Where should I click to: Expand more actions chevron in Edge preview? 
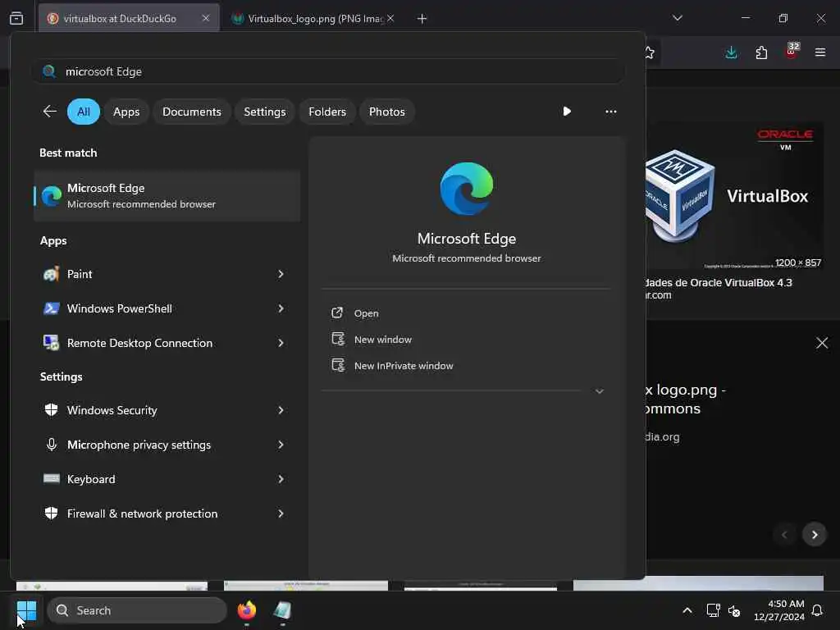coord(600,391)
